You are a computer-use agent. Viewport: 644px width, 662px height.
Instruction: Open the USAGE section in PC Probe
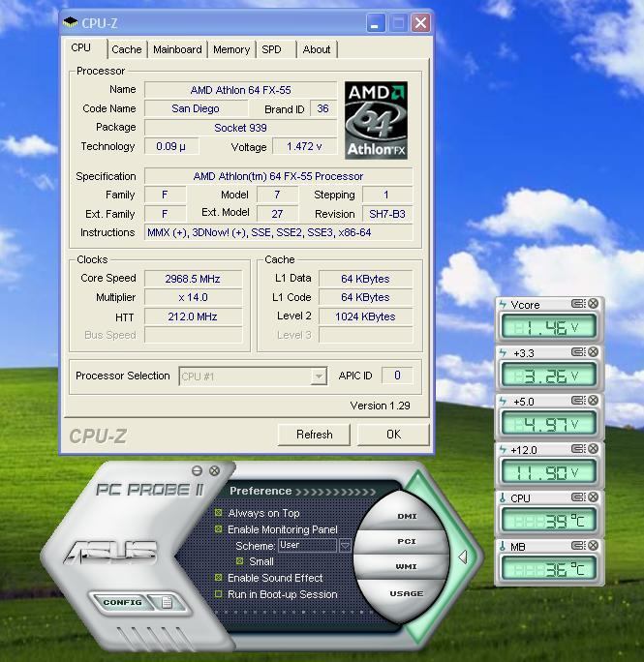tap(407, 593)
